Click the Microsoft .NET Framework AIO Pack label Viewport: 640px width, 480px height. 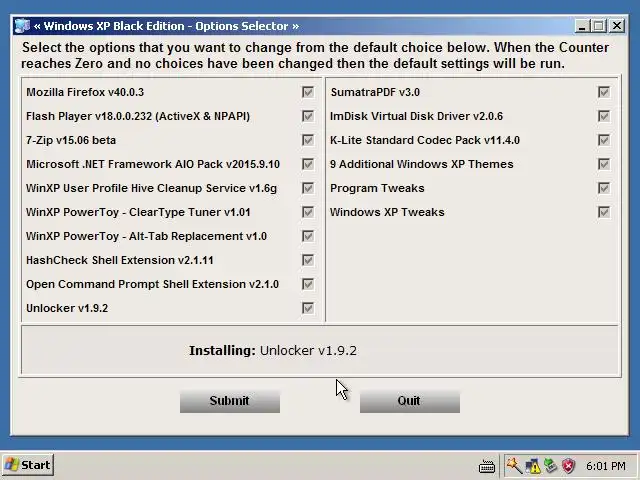point(153,164)
